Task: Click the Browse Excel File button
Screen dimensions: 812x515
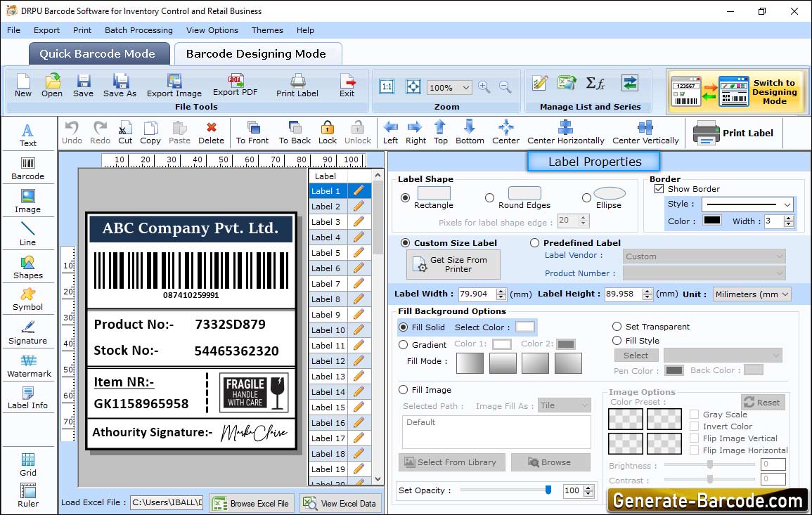Action: [252, 503]
